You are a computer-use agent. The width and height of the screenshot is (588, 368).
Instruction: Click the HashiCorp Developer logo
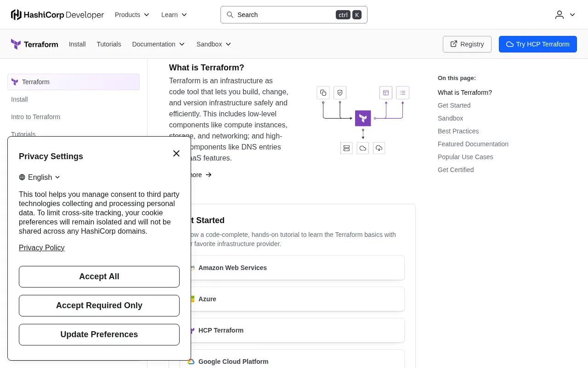tap(57, 15)
